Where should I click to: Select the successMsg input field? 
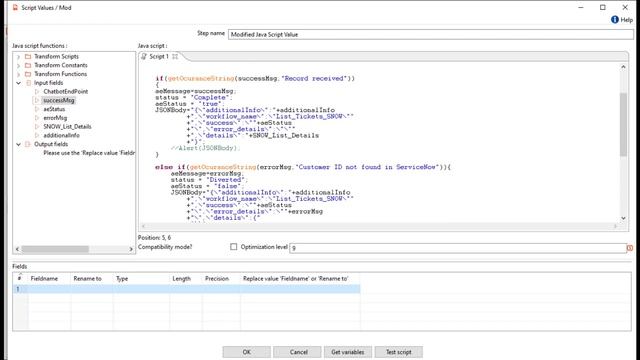pos(59,100)
